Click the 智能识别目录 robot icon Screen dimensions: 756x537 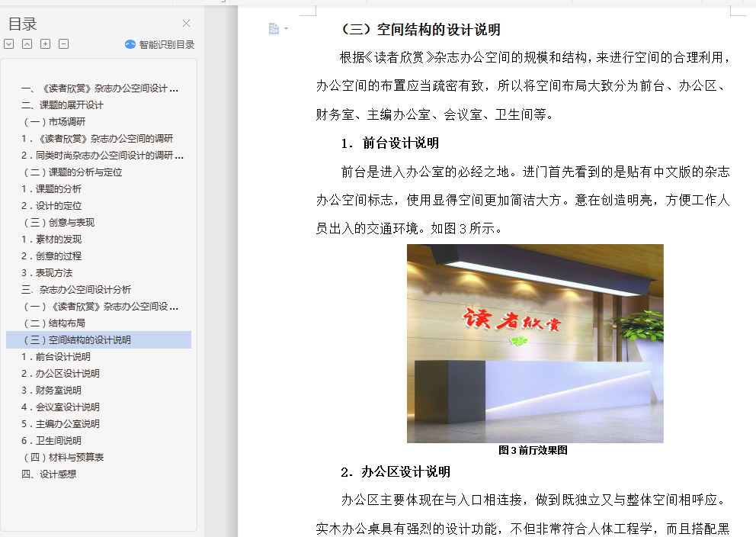tap(130, 44)
